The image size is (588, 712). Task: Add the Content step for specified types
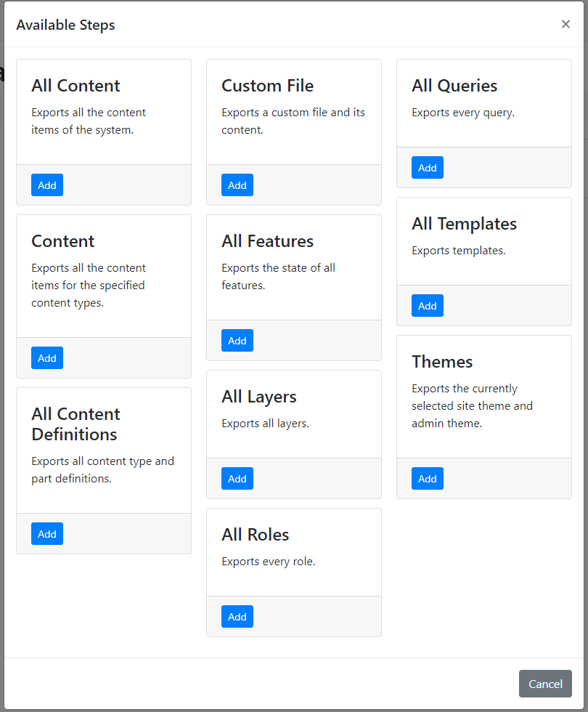click(x=47, y=357)
